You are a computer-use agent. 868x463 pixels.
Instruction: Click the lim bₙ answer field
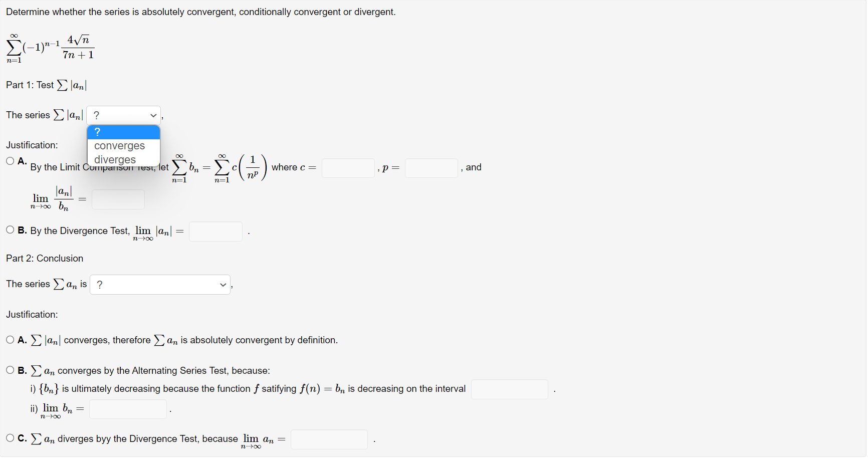pyautogui.click(x=128, y=409)
